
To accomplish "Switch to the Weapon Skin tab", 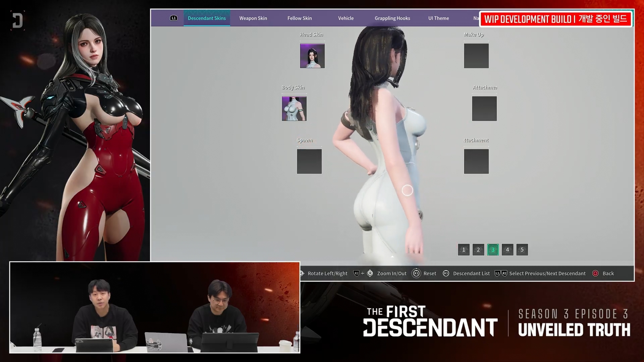I will (253, 18).
